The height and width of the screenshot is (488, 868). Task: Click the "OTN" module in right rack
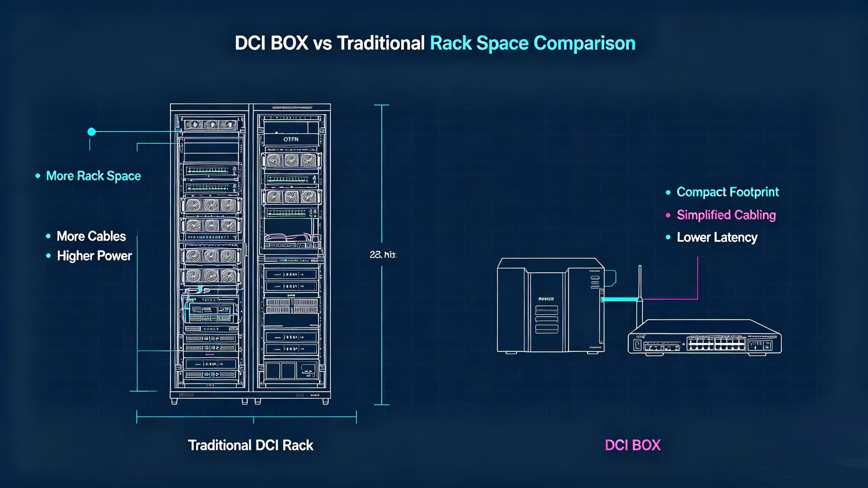pos(291,140)
